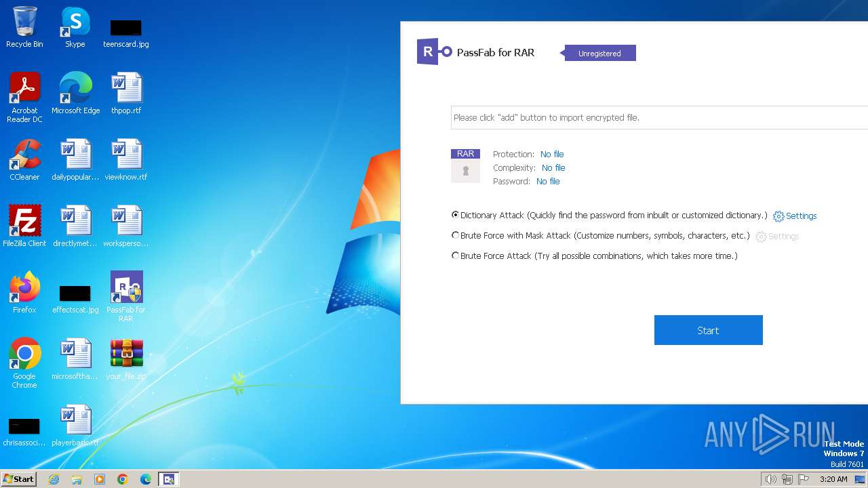This screenshot has width=868, height=488.
Task: Open Chrome from the taskbar
Action: coord(123,479)
